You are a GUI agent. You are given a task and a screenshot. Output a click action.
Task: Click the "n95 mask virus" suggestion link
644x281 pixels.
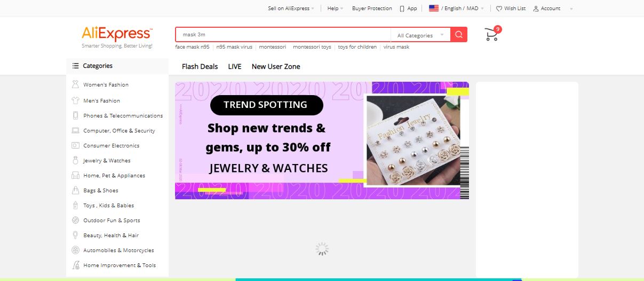tap(234, 47)
